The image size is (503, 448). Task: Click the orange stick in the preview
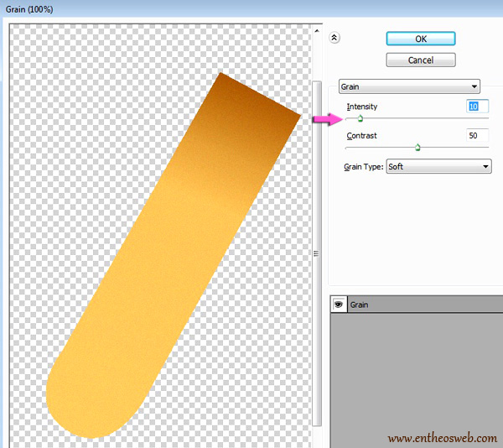coord(174,255)
